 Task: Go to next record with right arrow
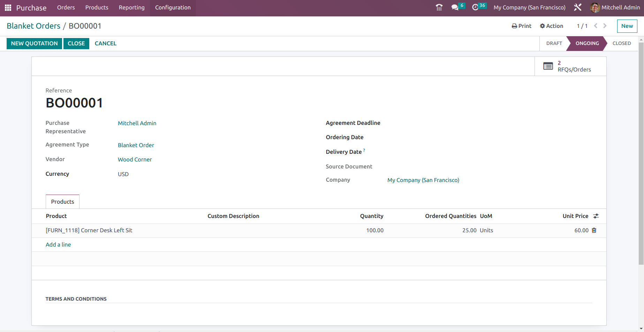coord(605,25)
